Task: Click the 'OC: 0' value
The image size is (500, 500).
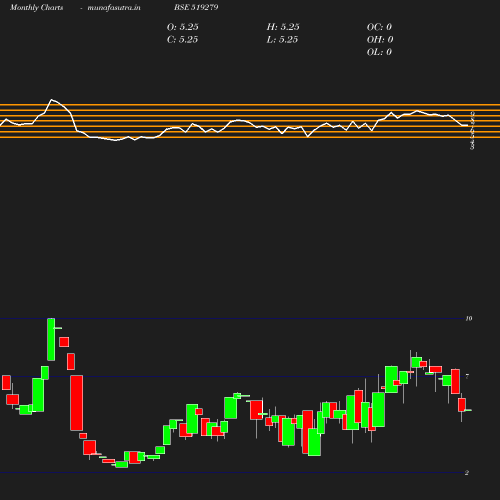Action: [x=379, y=27]
